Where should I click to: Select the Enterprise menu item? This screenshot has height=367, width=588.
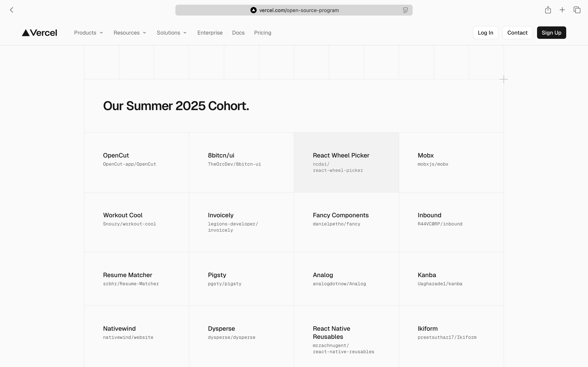point(210,33)
